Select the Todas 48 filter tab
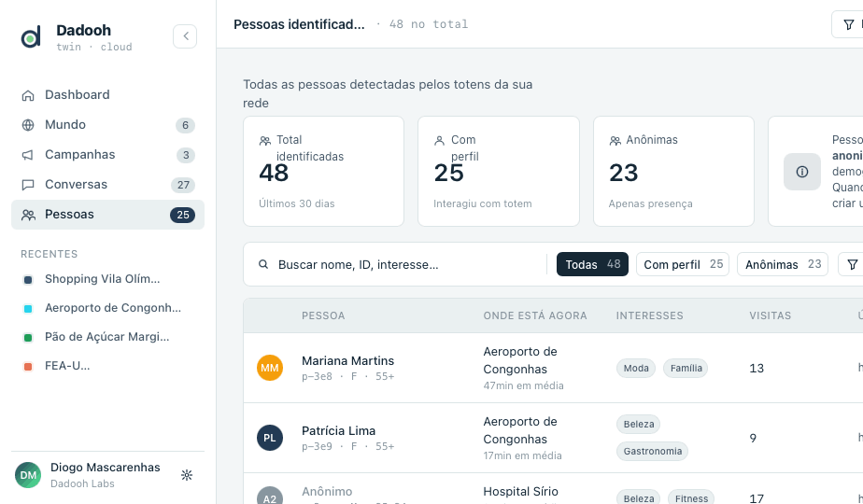 coord(592,264)
